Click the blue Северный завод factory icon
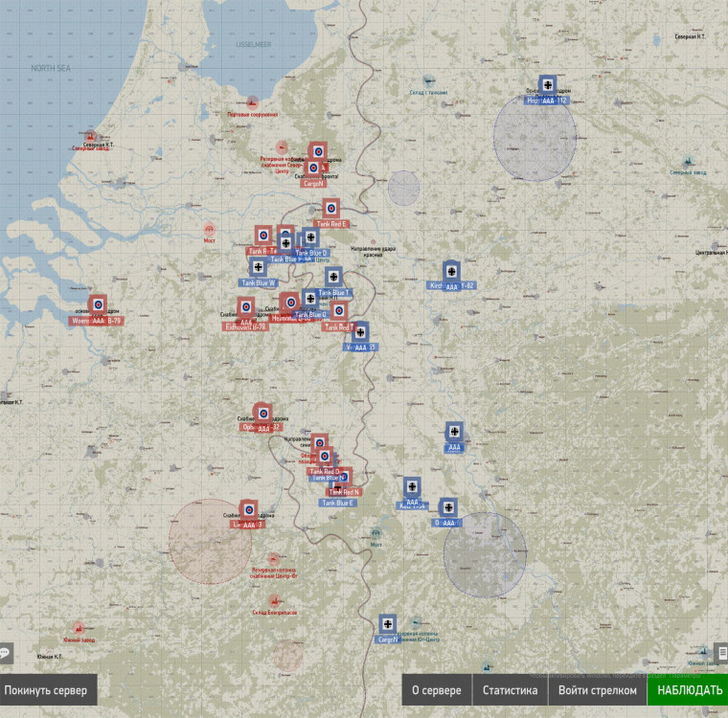Image resolution: width=728 pixels, height=718 pixels. (x=688, y=162)
